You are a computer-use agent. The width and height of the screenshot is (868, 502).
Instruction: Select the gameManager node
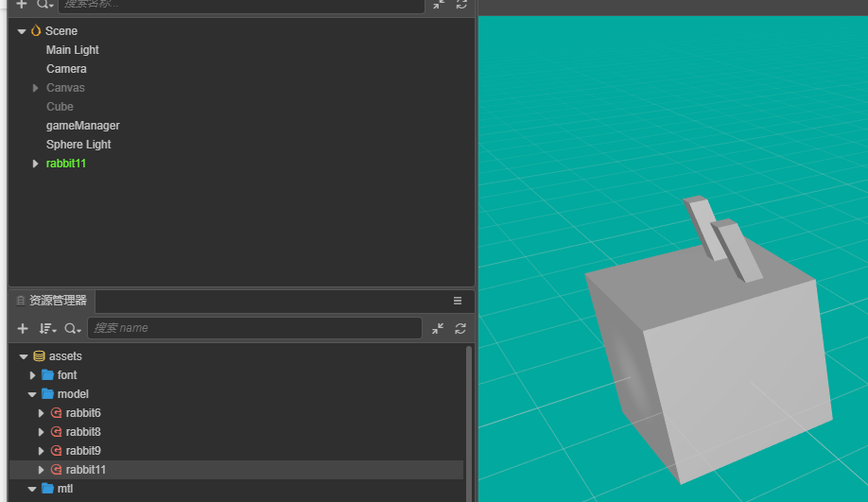coord(83,126)
